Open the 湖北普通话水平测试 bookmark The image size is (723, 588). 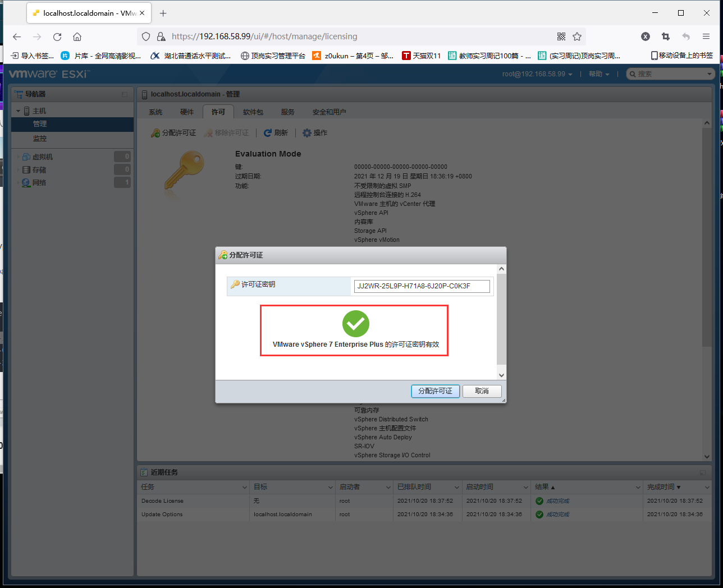point(191,56)
